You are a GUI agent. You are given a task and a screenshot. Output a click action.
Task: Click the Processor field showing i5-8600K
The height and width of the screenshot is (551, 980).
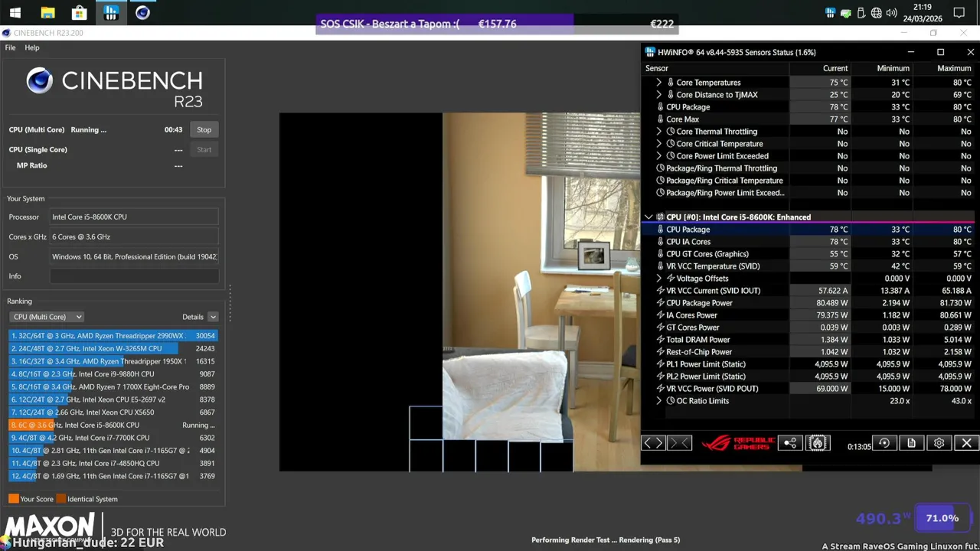coord(134,217)
